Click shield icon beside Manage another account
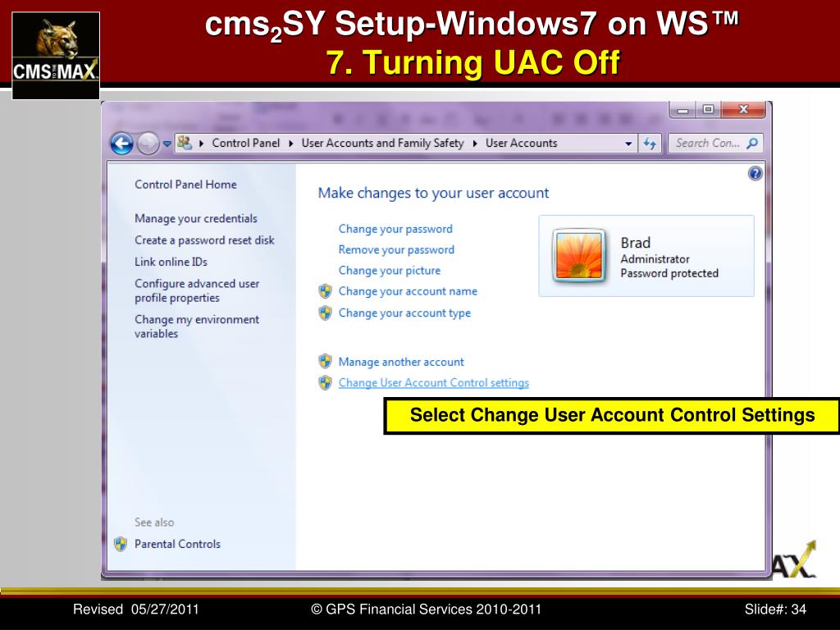The image size is (840, 630). click(x=325, y=362)
